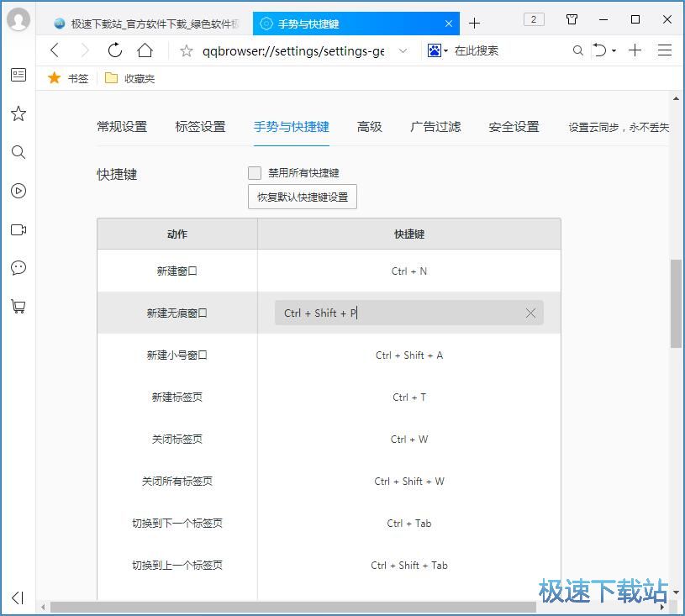Open the 书签 star bookmarks item
685x616 pixels.
(68, 78)
